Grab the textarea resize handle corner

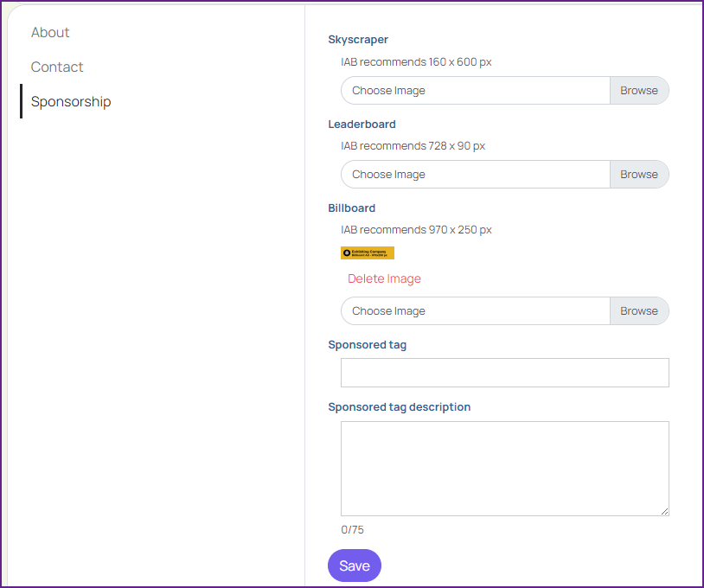click(664, 511)
